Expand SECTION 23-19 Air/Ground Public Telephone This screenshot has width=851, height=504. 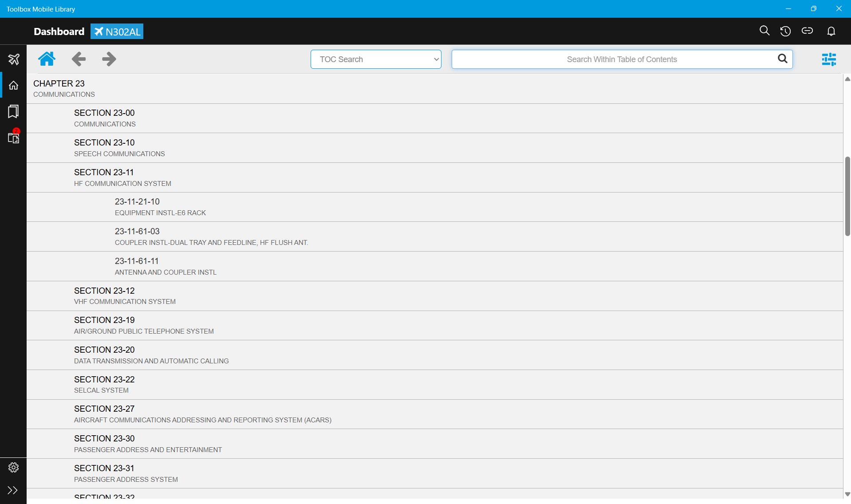pyautogui.click(x=435, y=326)
